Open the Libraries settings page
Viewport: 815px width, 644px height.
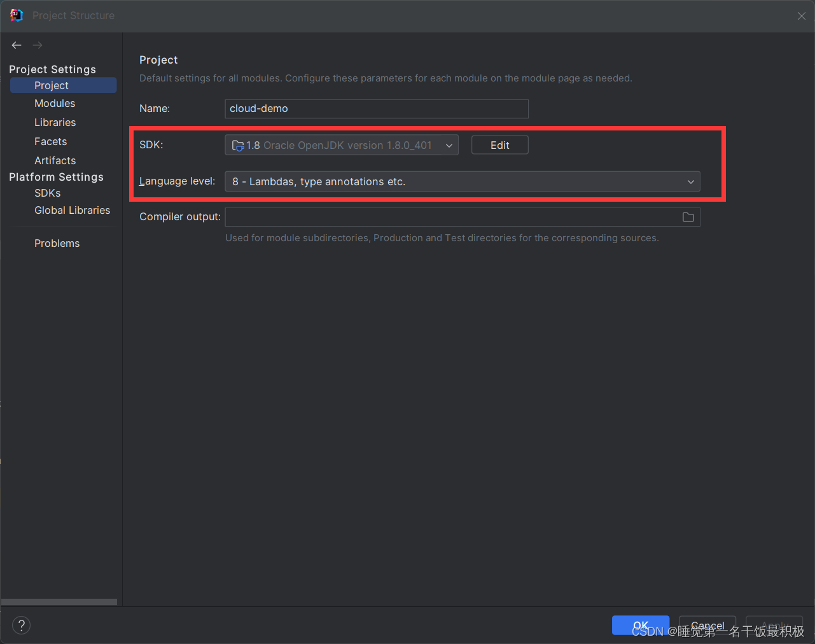point(55,122)
